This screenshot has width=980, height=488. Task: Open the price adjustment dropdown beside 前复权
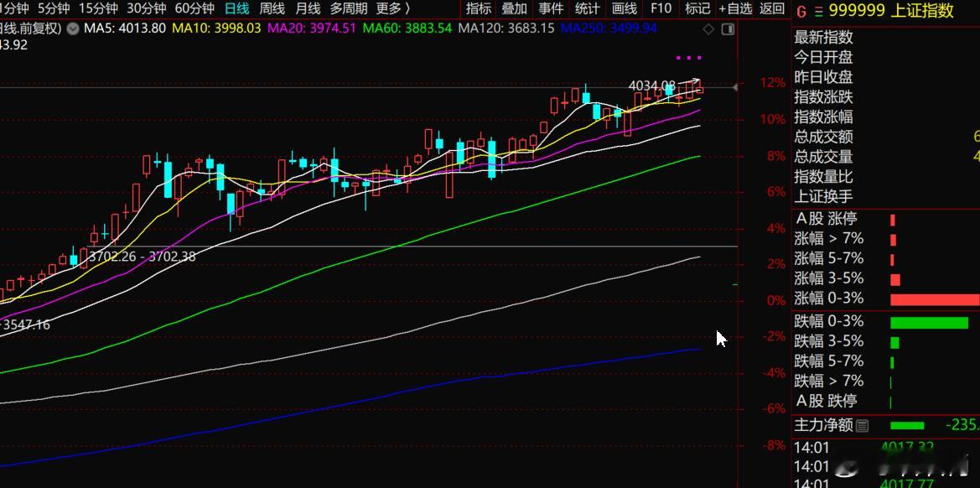[x=72, y=29]
